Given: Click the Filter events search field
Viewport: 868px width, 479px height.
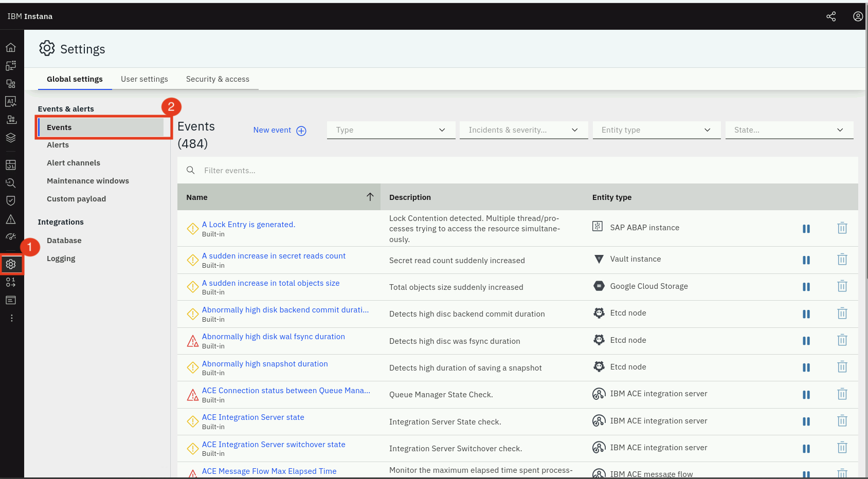Looking at the screenshot, I should pyautogui.click(x=518, y=170).
